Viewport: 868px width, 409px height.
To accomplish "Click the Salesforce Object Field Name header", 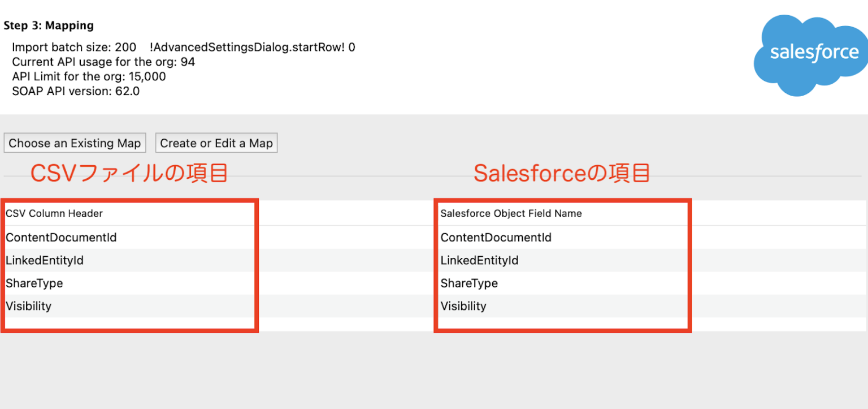I will pos(511,213).
